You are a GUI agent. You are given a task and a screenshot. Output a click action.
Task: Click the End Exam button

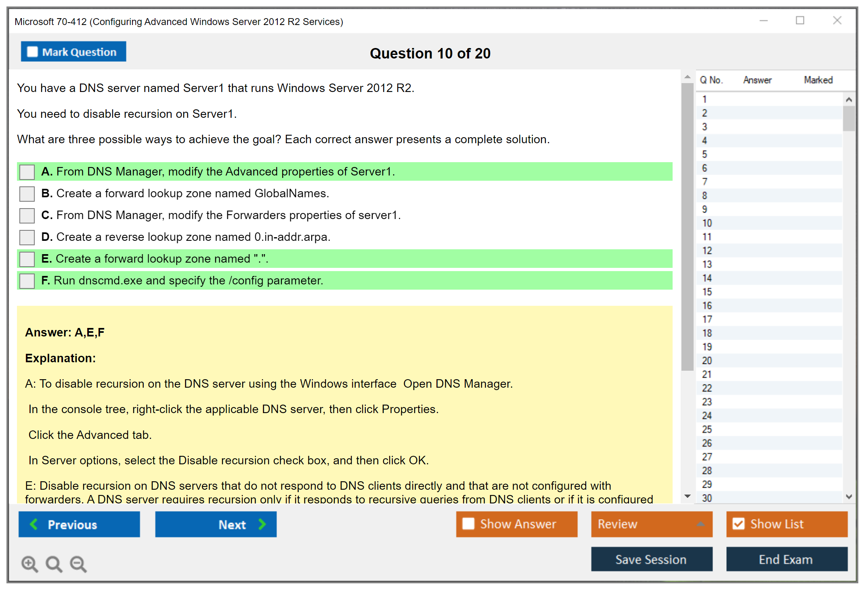click(x=786, y=559)
